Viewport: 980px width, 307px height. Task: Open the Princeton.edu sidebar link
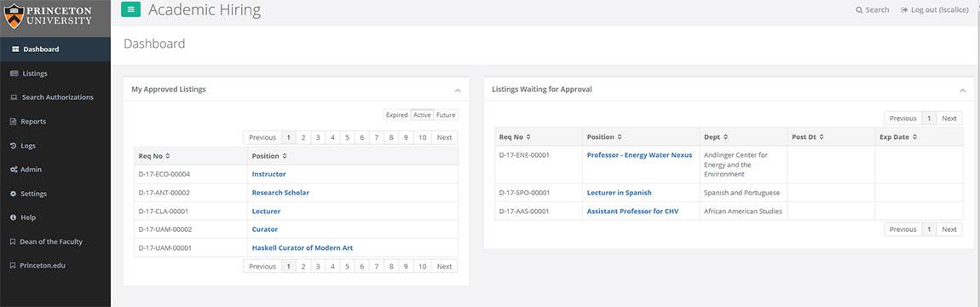coord(55,266)
